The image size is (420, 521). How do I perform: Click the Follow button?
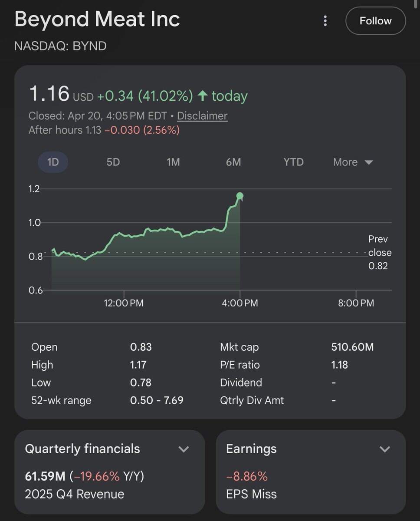376,21
